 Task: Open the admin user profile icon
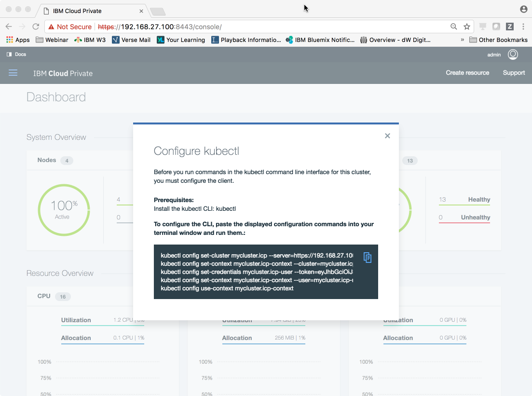[x=513, y=55]
